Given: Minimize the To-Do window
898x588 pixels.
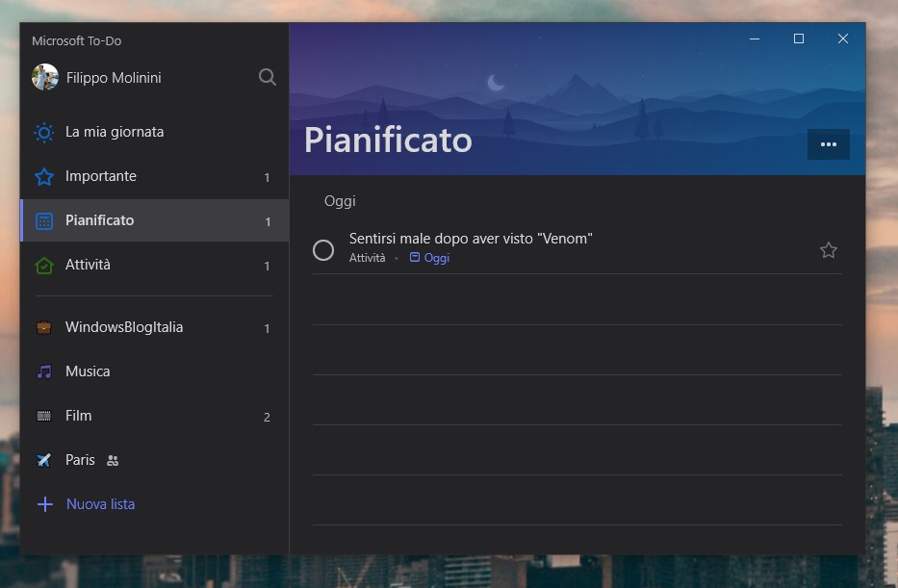Looking at the screenshot, I should pyautogui.click(x=755, y=38).
